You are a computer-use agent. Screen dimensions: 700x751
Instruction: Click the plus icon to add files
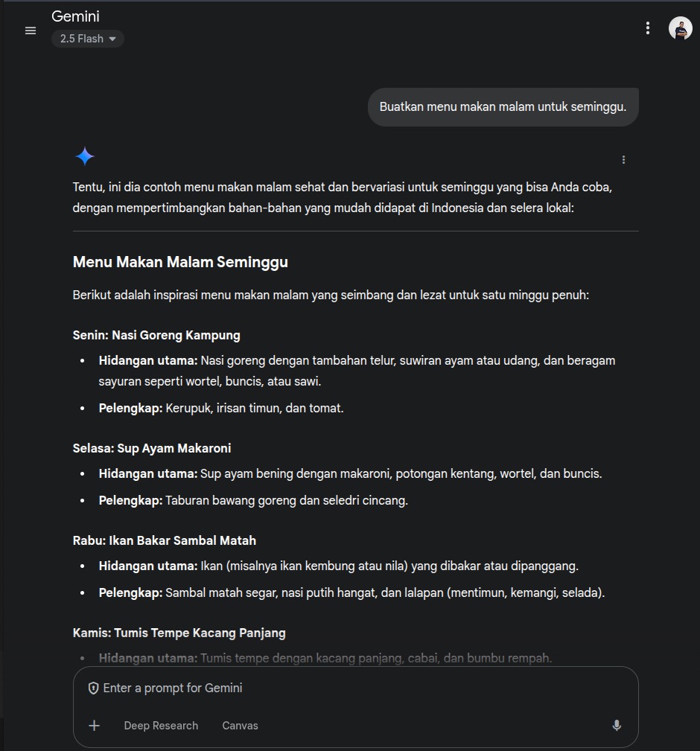coord(95,726)
